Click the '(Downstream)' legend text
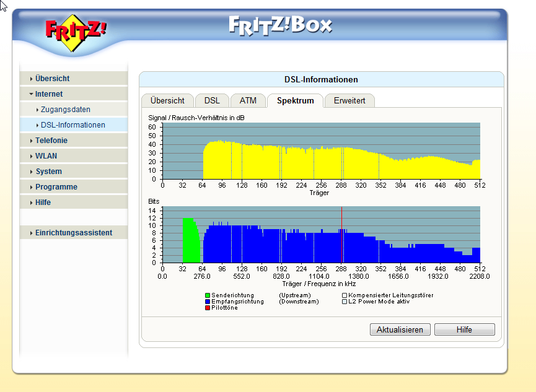 pyautogui.click(x=299, y=302)
